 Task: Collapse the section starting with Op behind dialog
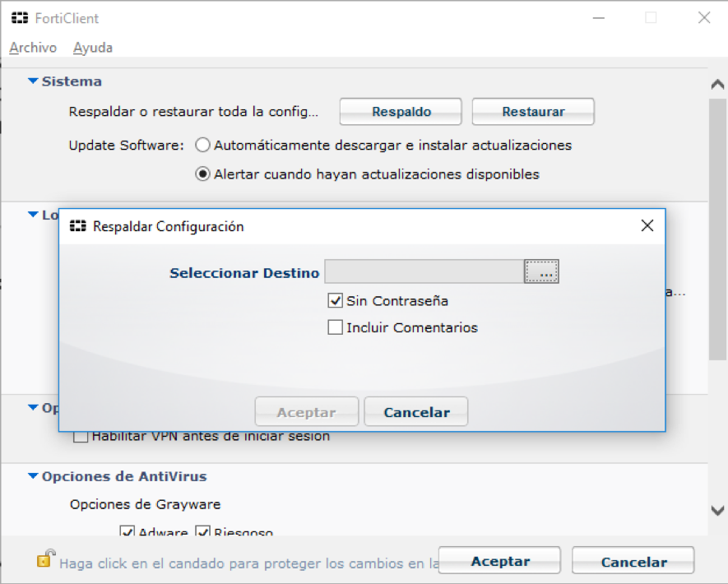tap(33, 408)
